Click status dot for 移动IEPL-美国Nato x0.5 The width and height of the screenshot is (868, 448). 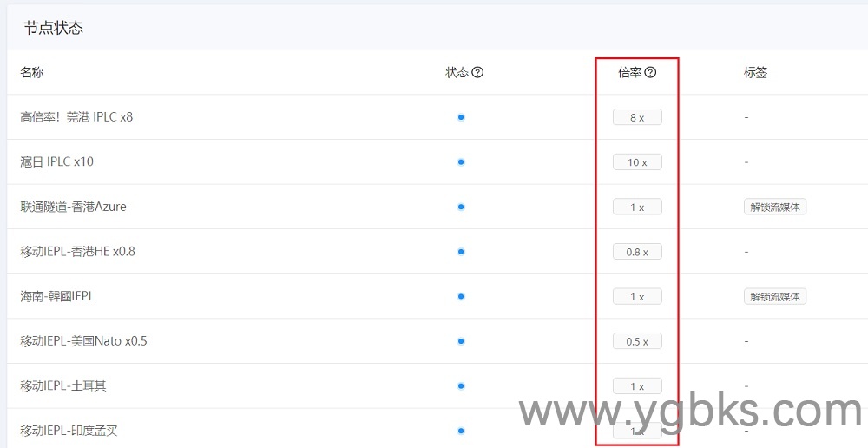tap(461, 341)
